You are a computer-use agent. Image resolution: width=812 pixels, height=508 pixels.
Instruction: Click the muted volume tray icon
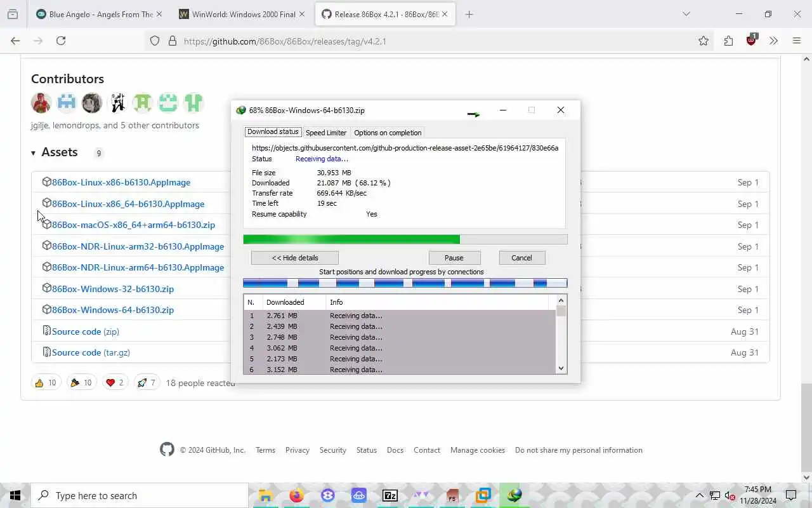[x=730, y=495]
